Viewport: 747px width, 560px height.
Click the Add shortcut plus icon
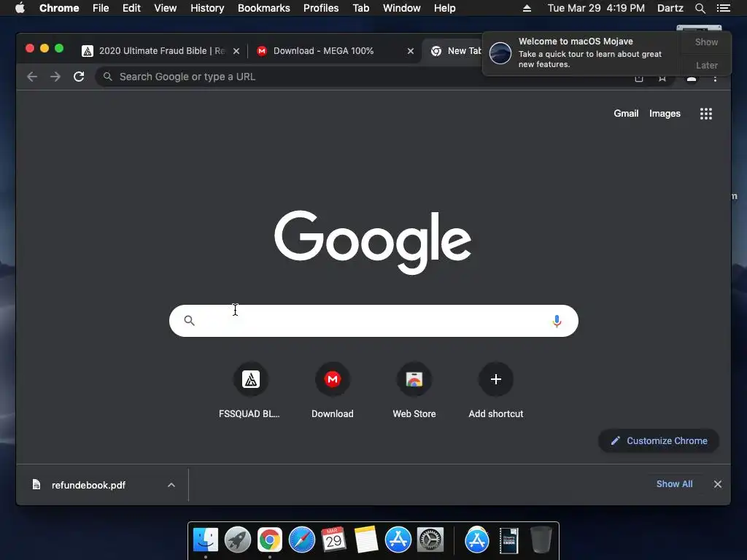495,379
